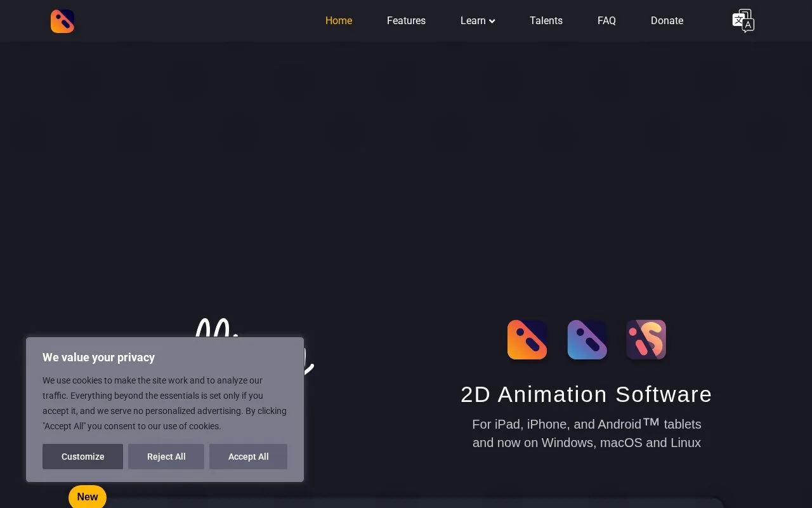This screenshot has width=812, height=508.
Task: Click the '2D Animation Software' heading
Action: coord(586,394)
